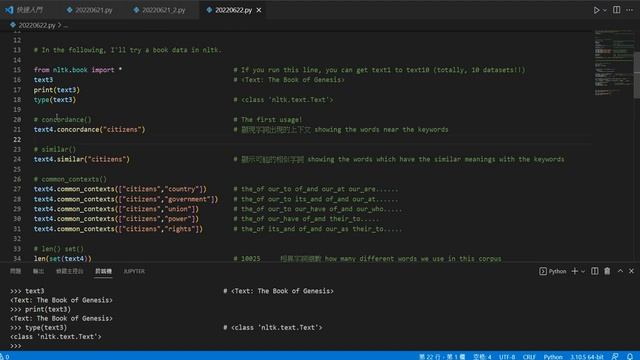640x360 pixels.
Task: Click the breadcrumb ellipsis after 20220622.py
Action: click(x=66, y=25)
